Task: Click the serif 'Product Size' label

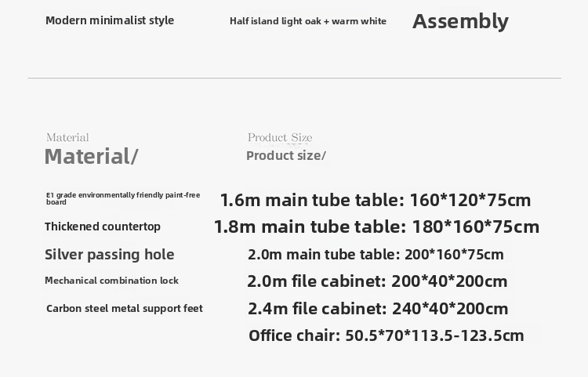Action: coord(280,137)
